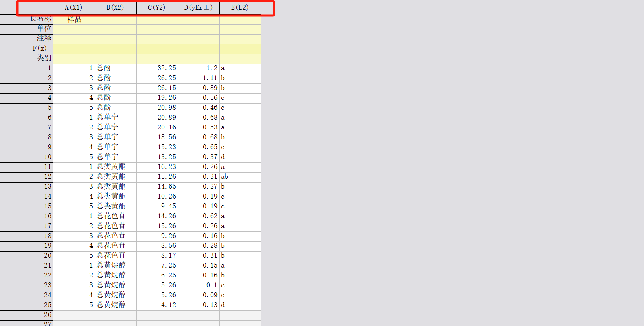Select the D(yEr±) error column header

198,7
